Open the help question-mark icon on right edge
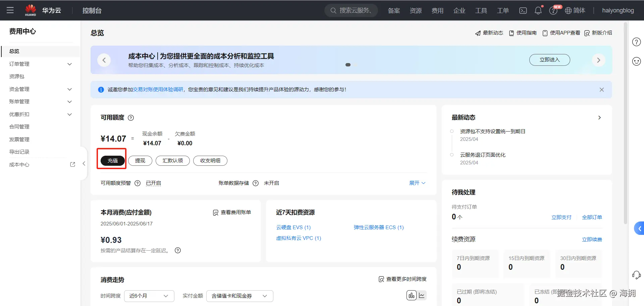The width and height of the screenshot is (644, 306). pos(636,42)
